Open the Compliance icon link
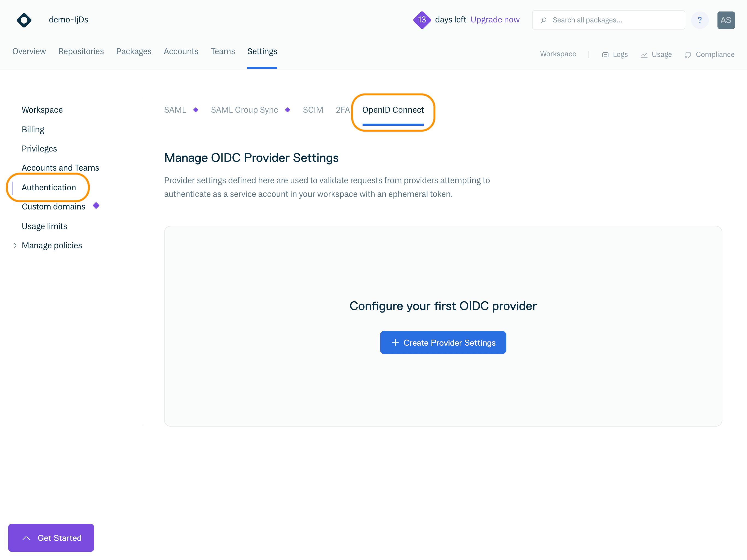747x560 pixels. click(688, 55)
